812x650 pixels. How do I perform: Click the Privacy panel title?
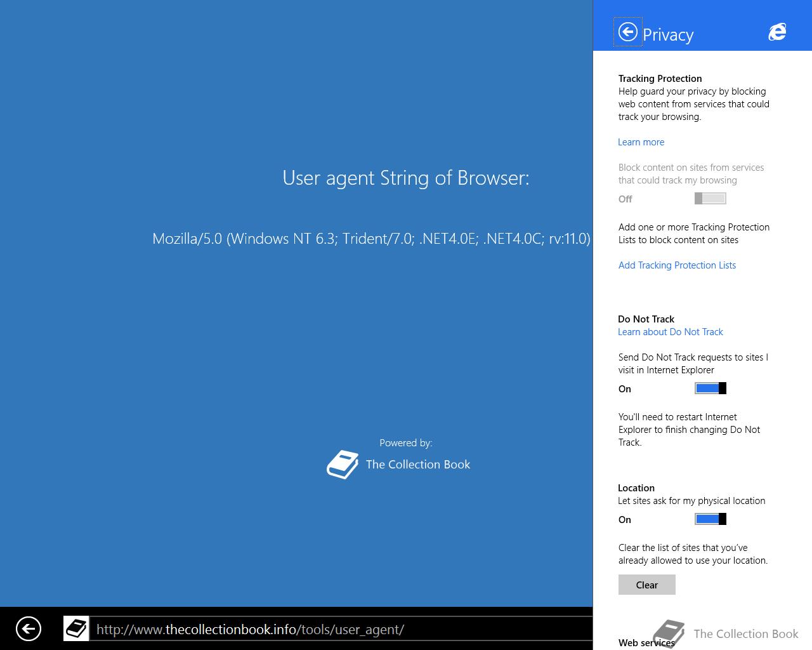pyautogui.click(x=668, y=35)
